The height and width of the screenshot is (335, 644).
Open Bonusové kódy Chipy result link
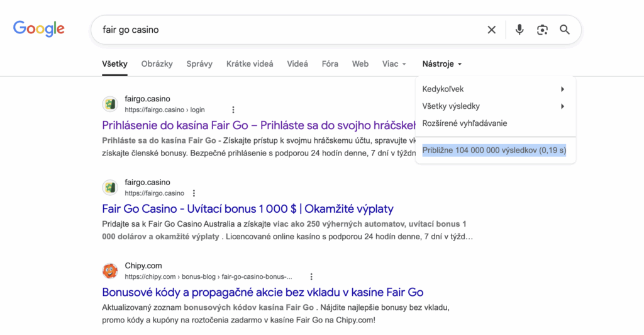click(x=262, y=292)
